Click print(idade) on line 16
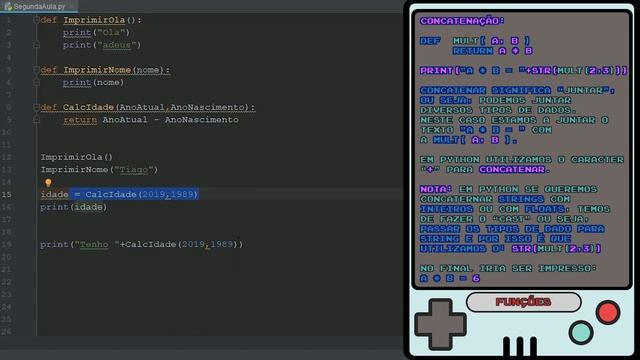This screenshot has width=640, height=360. click(x=73, y=207)
